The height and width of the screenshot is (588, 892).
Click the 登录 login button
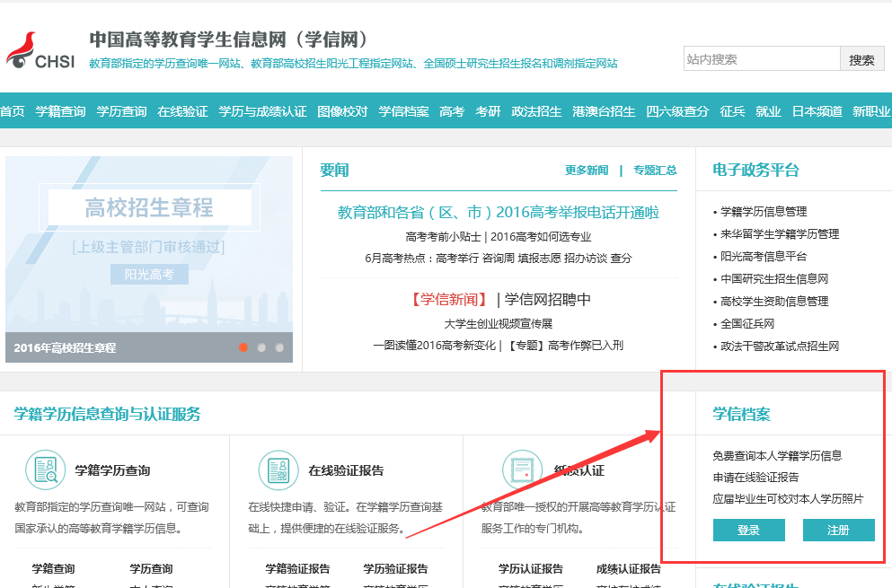click(x=748, y=531)
